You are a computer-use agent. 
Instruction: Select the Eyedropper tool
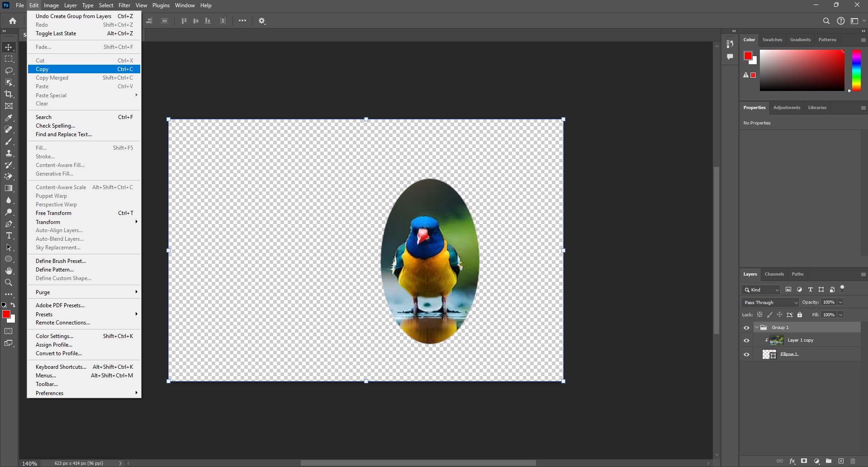pyautogui.click(x=9, y=118)
